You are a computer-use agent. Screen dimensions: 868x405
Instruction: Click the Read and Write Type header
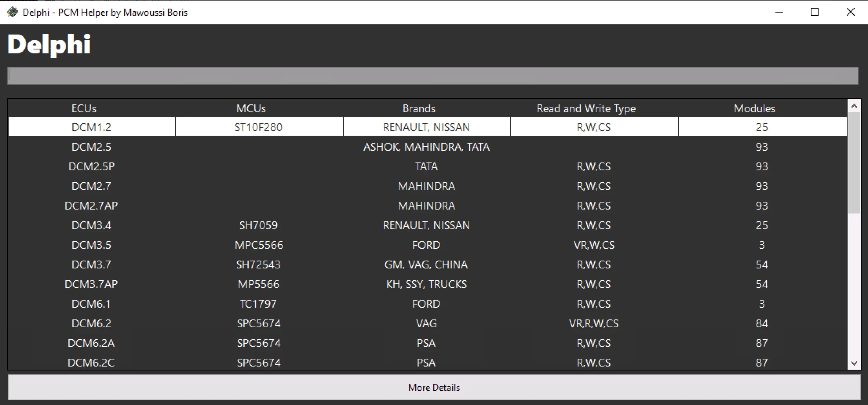(586, 108)
